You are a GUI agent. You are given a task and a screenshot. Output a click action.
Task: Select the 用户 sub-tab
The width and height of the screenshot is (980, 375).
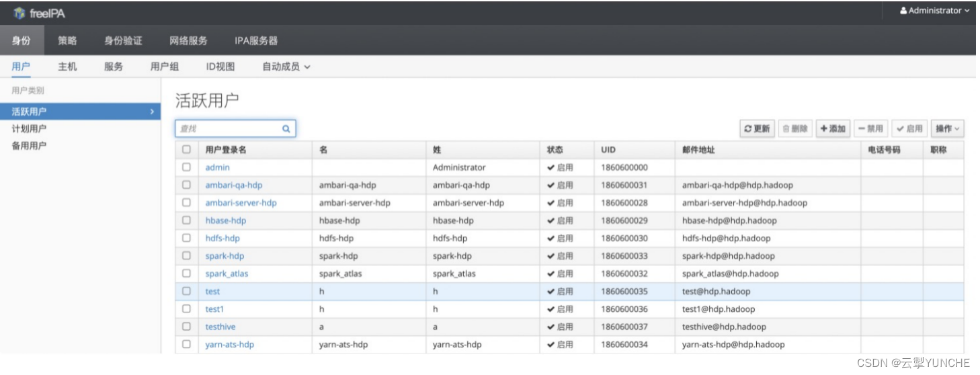(x=21, y=67)
